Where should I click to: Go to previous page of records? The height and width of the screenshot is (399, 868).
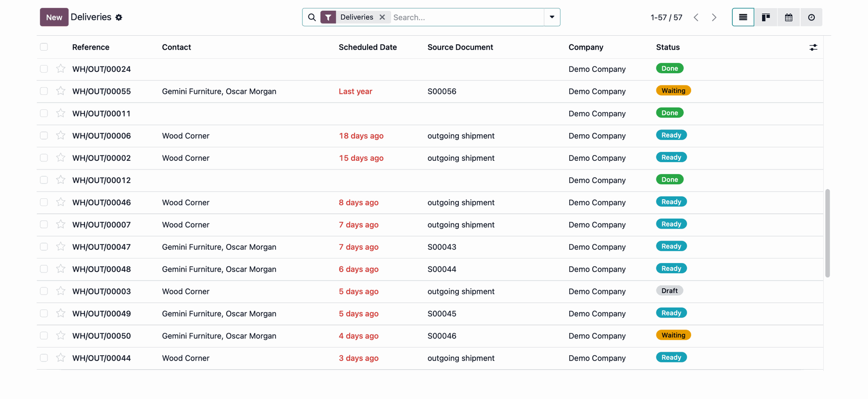pos(696,18)
